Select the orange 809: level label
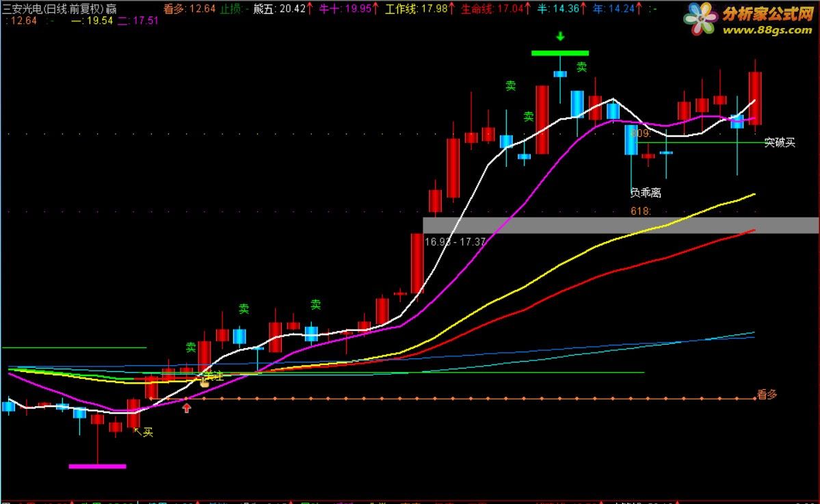 640,133
